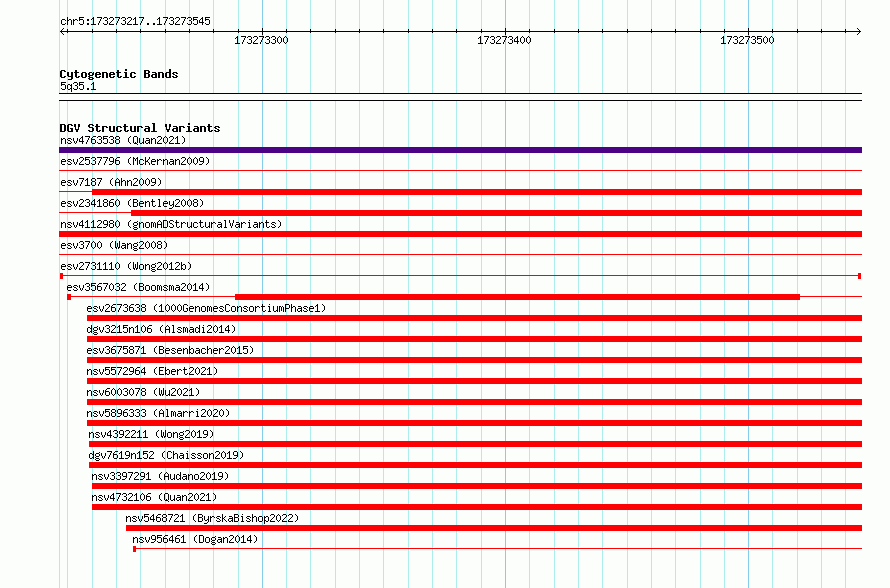Viewport: 890px width, 588px height.
Task: Click the ruler's left arrow end
Action: point(62,31)
